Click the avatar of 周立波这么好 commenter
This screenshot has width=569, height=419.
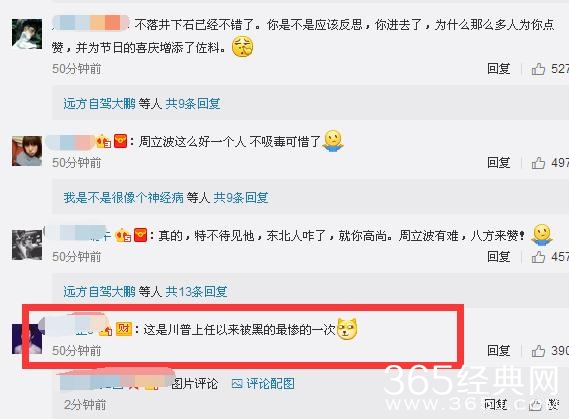27,151
